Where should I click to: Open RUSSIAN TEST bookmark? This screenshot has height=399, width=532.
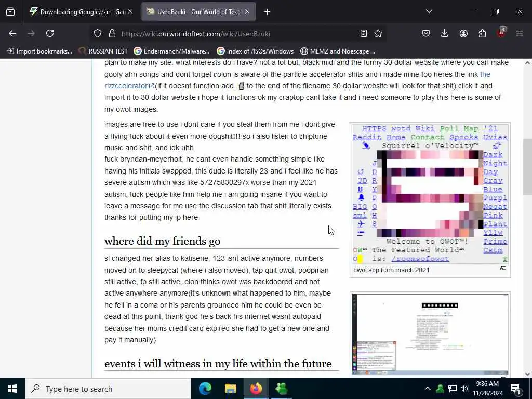click(103, 51)
